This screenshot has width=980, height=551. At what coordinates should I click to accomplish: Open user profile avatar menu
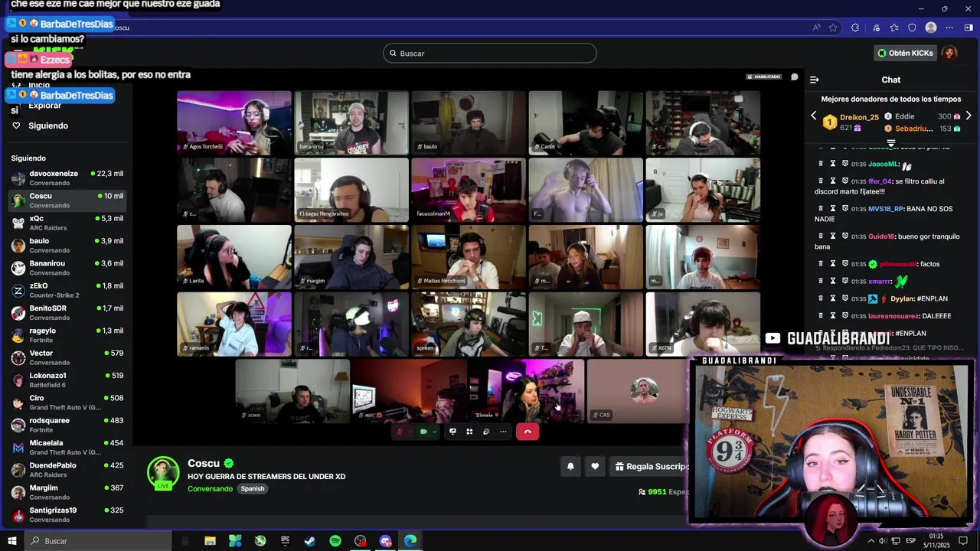tap(949, 53)
